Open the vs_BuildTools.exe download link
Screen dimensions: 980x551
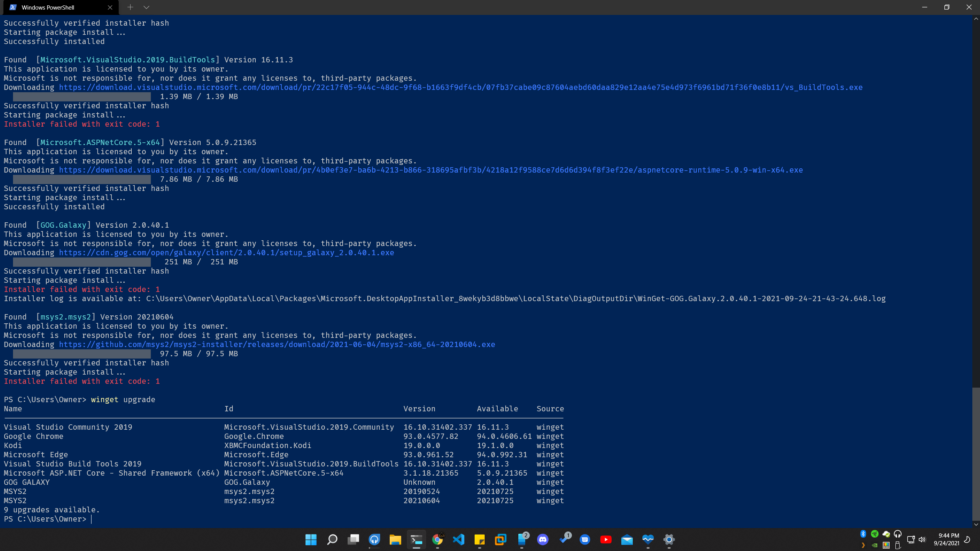coord(461,87)
